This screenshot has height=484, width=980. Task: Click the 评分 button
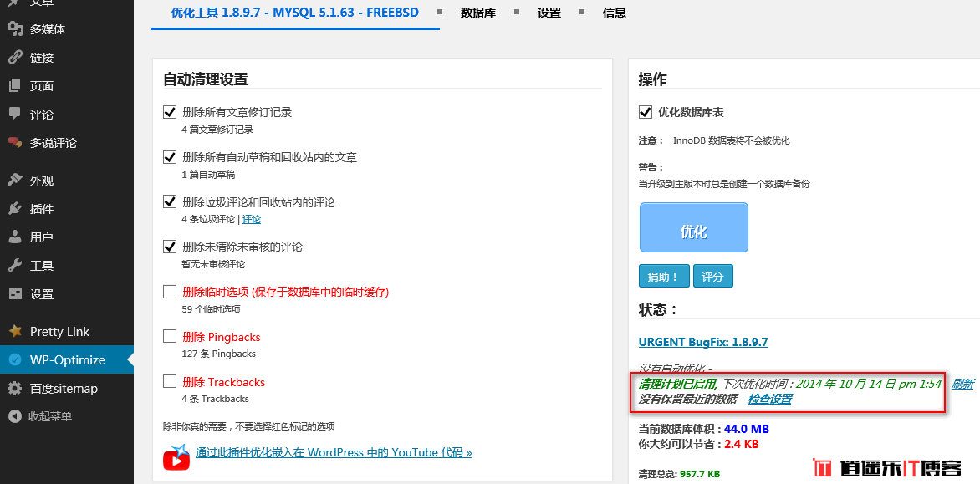coord(712,276)
